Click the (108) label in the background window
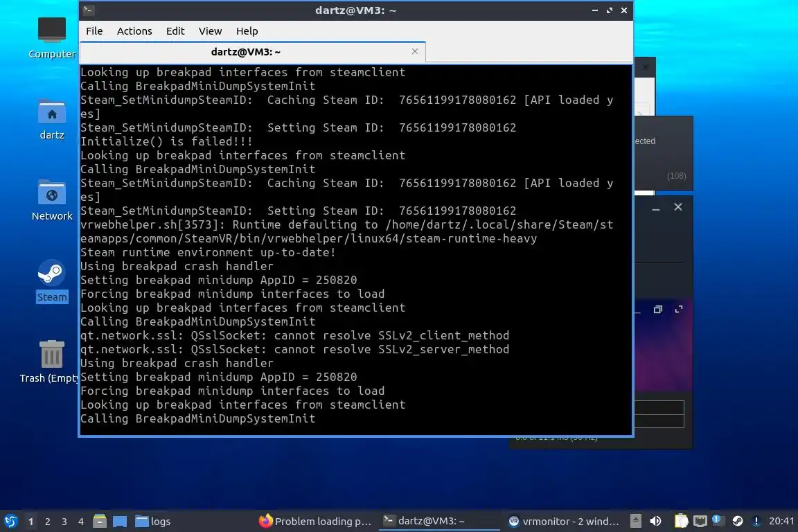The height and width of the screenshot is (532, 798). pyautogui.click(x=676, y=176)
